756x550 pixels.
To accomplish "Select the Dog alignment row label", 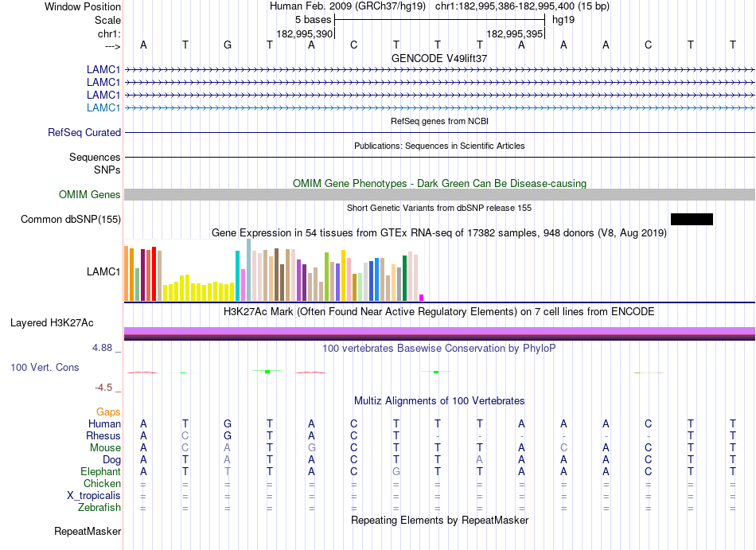I will [x=111, y=460].
